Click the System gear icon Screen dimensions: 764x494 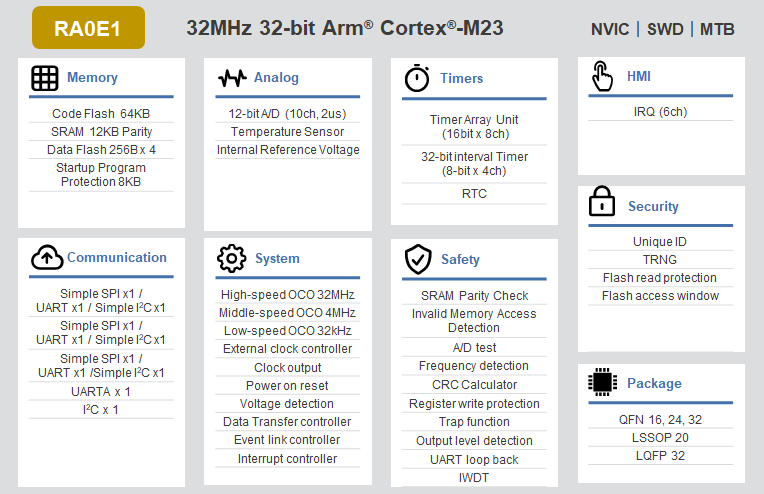pos(231,259)
